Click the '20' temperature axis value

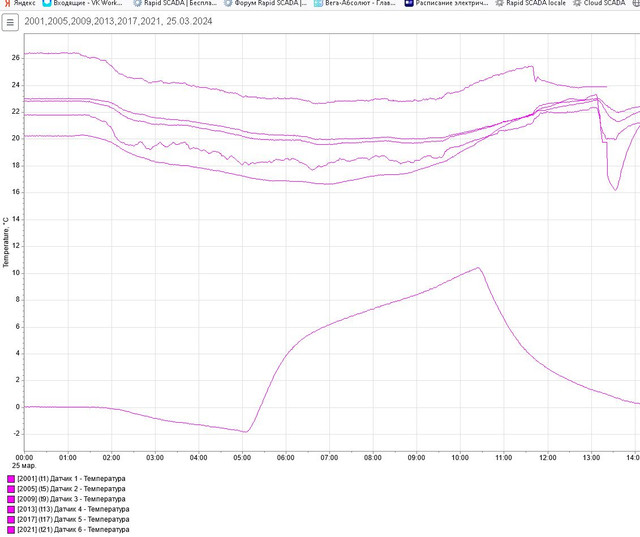pos(16,138)
